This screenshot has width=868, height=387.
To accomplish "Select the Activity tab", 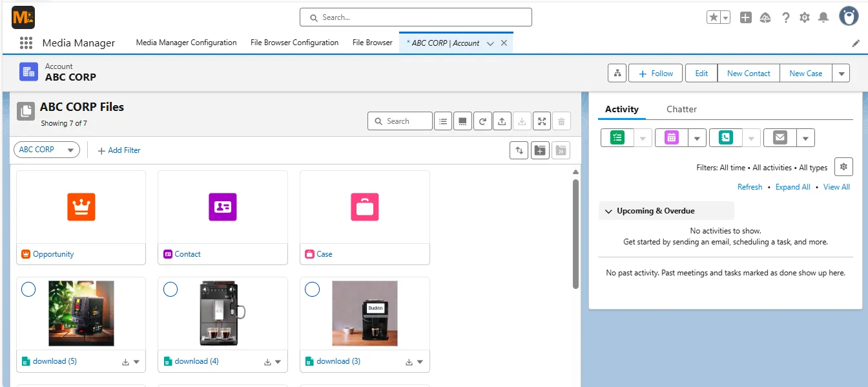I will point(622,109).
